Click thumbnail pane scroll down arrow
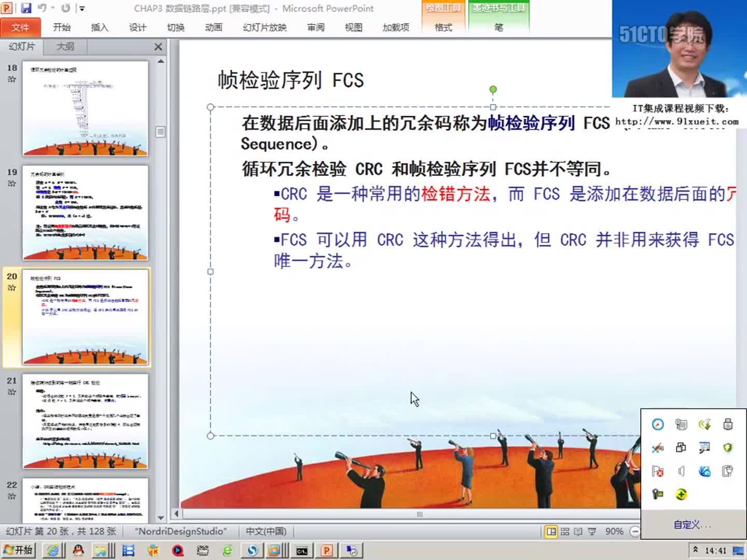This screenshot has height=560, width=747. pyautogui.click(x=161, y=517)
